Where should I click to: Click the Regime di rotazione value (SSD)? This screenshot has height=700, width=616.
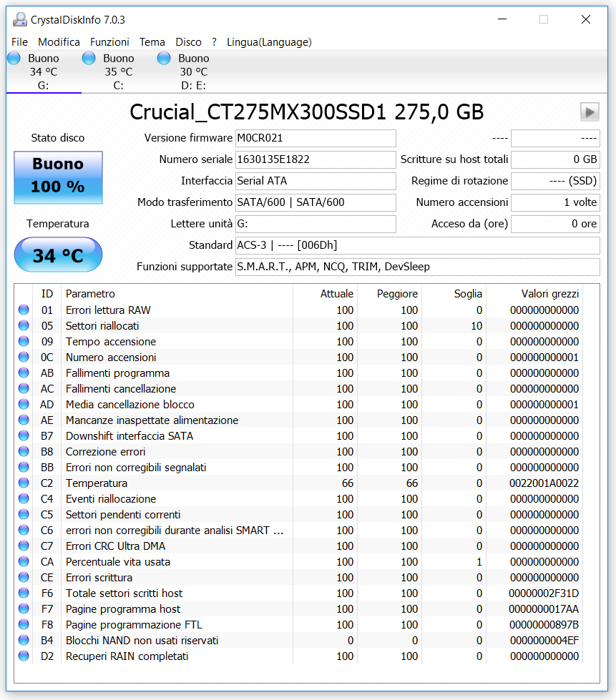coord(555,181)
